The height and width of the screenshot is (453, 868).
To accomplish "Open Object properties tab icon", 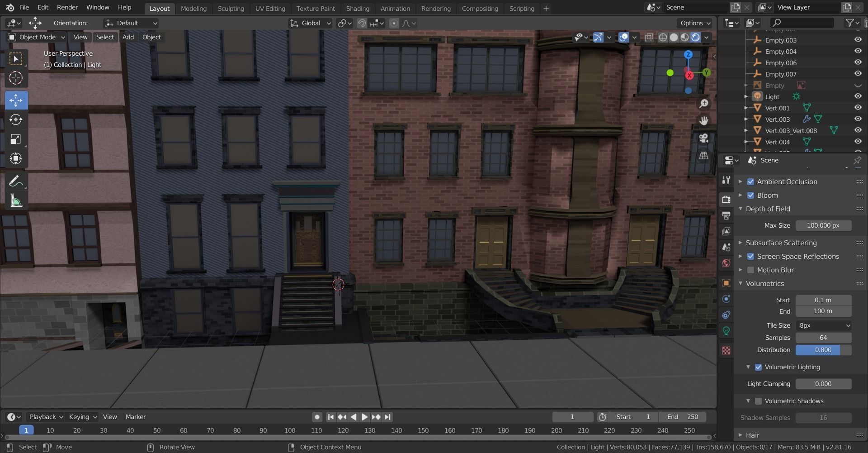I will pyautogui.click(x=726, y=283).
